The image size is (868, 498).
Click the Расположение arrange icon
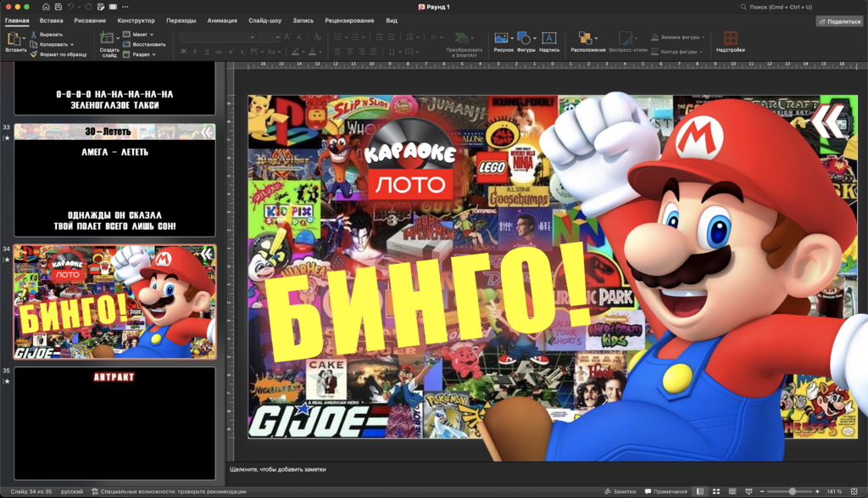(585, 37)
